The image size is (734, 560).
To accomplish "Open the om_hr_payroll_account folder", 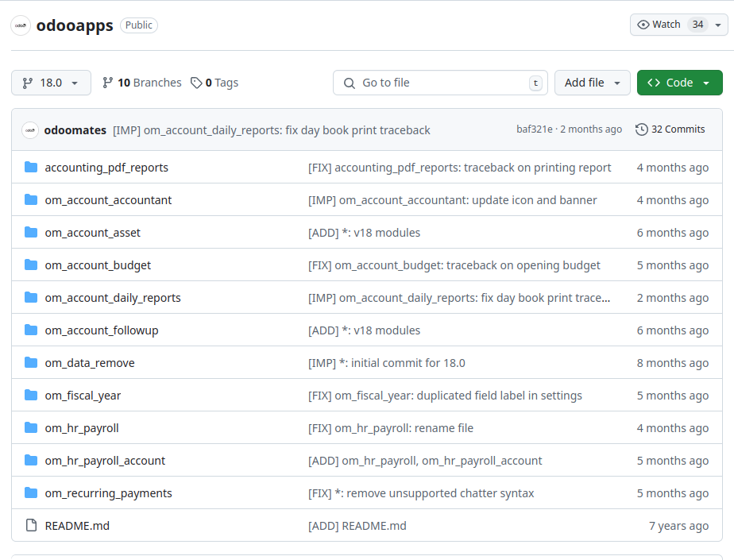I will (105, 460).
